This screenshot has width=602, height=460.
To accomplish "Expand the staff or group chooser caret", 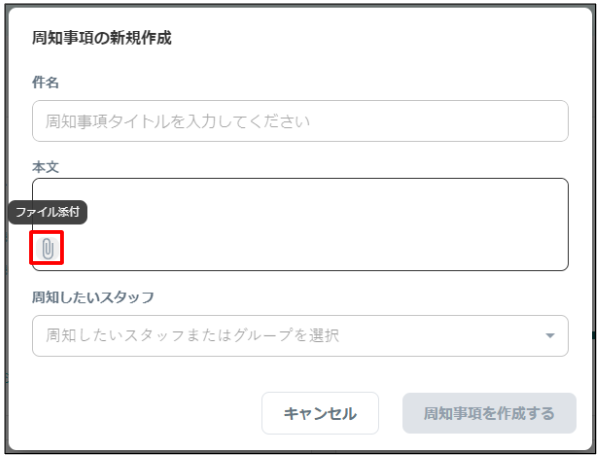I will (x=550, y=336).
